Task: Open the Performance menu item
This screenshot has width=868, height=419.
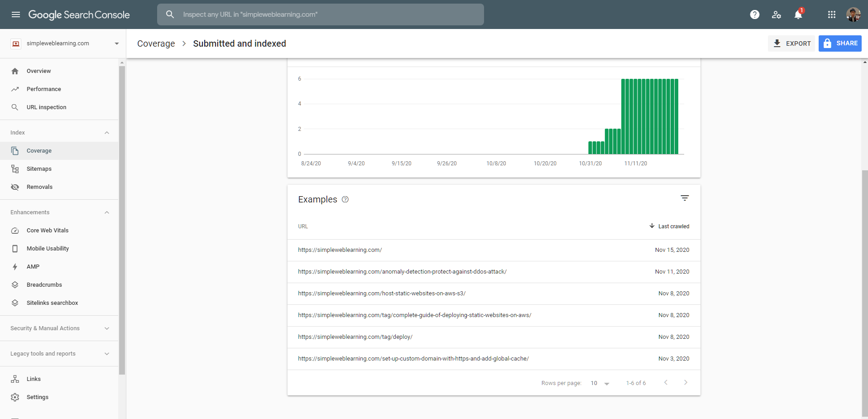Action: tap(59, 89)
